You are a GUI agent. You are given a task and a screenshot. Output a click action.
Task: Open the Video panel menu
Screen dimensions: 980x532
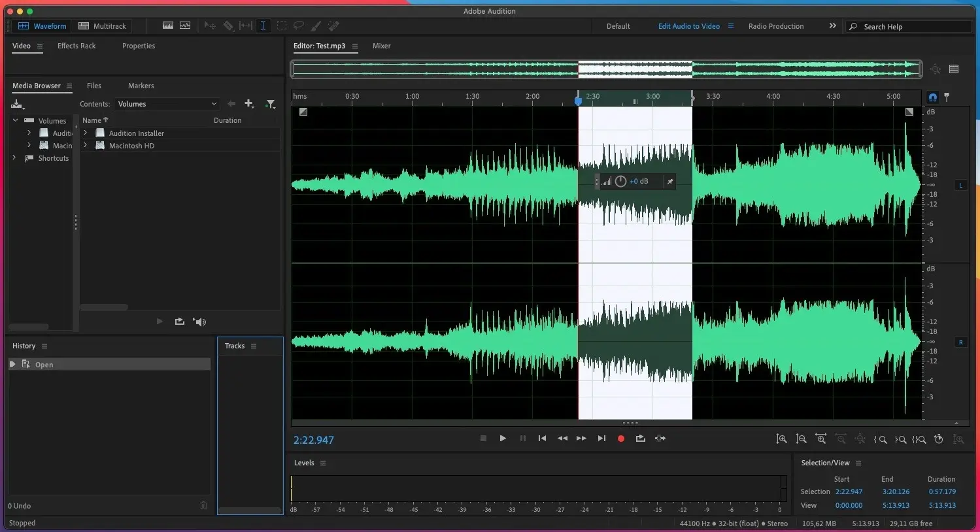[40, 46]
